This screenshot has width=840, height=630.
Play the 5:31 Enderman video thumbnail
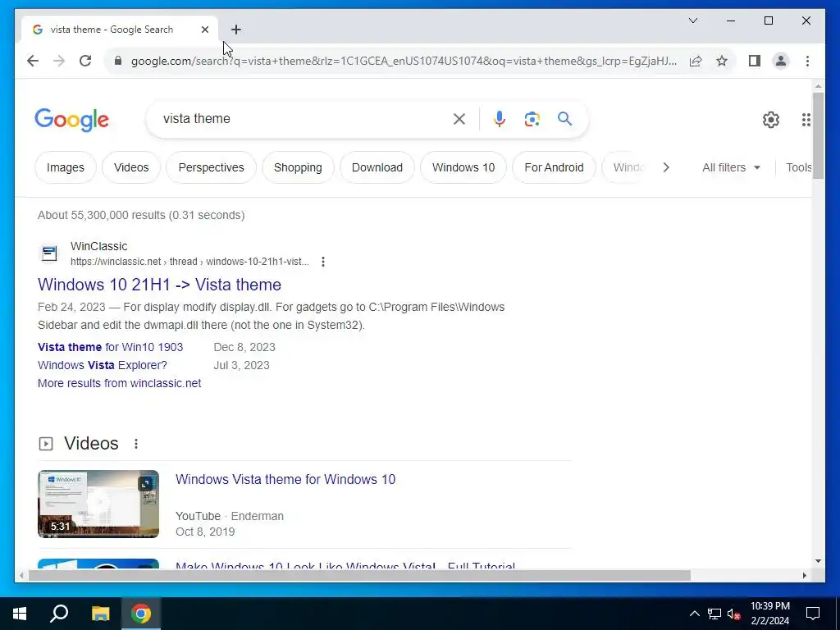point(98,504)
